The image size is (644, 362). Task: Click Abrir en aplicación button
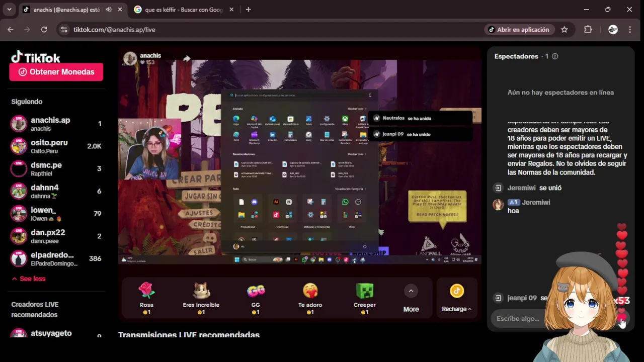click(x=519, y=30)
